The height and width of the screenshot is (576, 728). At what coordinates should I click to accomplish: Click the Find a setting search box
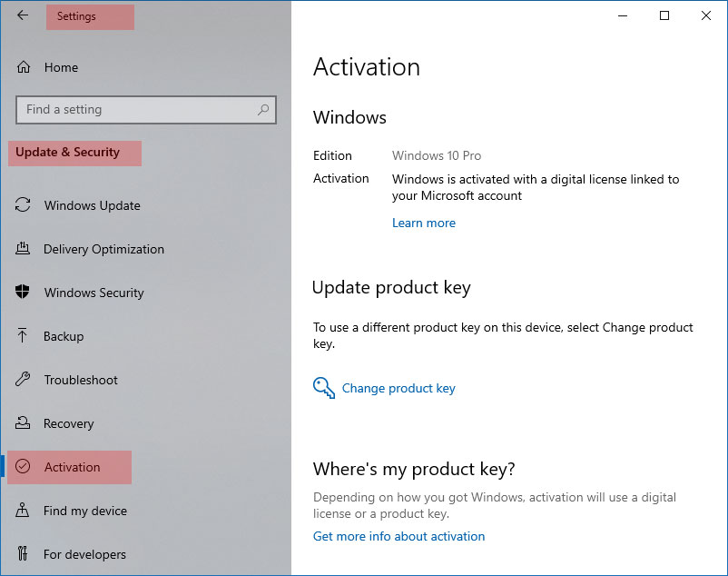[x=136, y=110]
